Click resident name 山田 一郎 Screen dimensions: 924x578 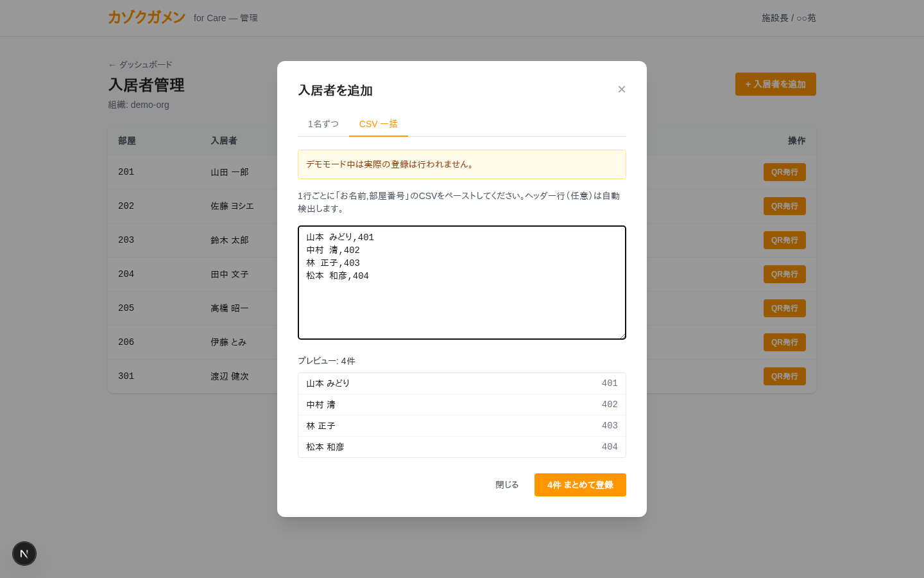click(230, 172)
